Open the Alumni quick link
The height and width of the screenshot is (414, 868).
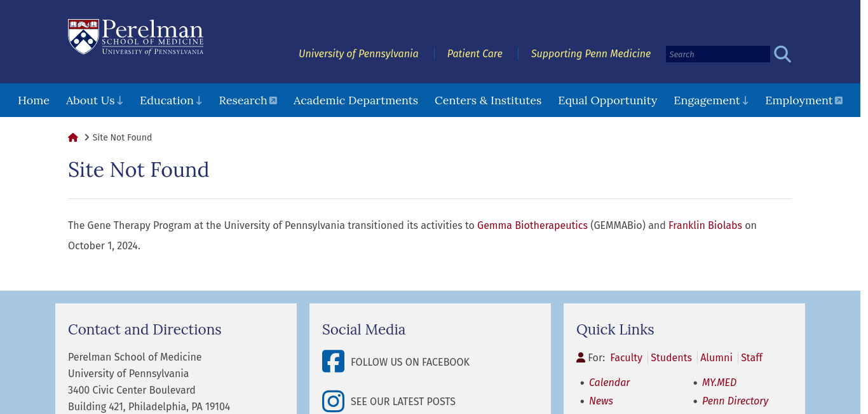click(716, 357)
